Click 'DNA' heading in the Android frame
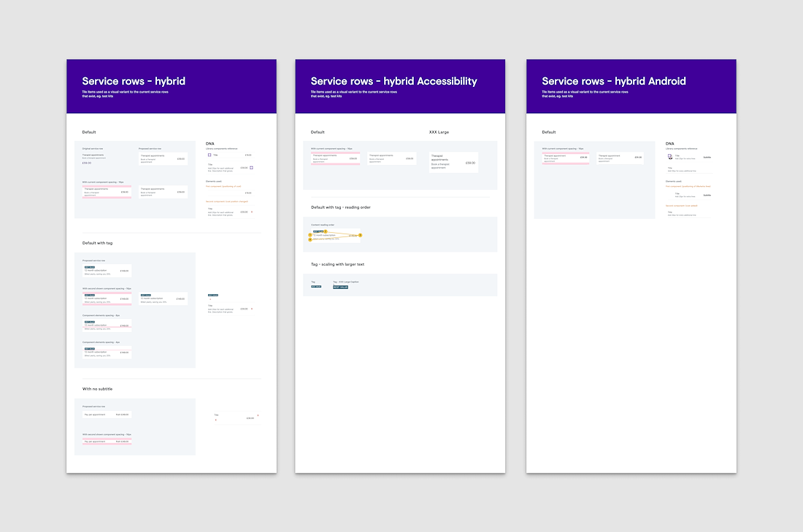This screenshot has height=532, width=803. 670,143
